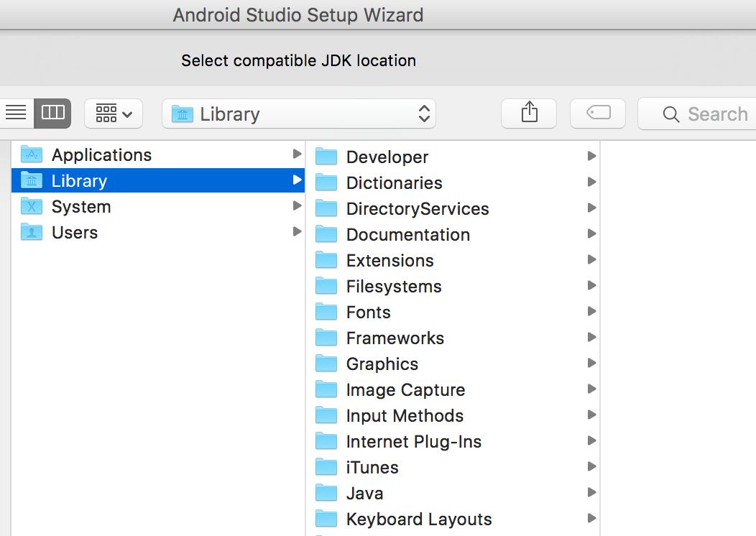Click the Applications folder icon

[x=32, y=154]
